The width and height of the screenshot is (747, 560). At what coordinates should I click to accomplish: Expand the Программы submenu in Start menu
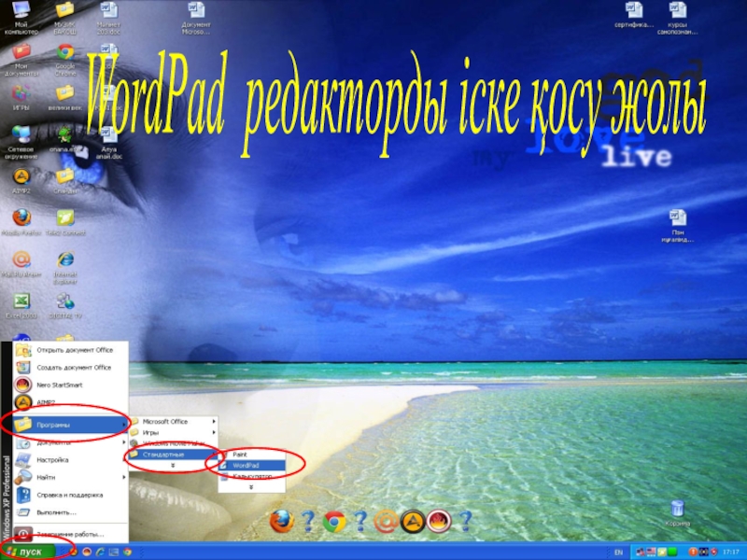pos(71,425)
